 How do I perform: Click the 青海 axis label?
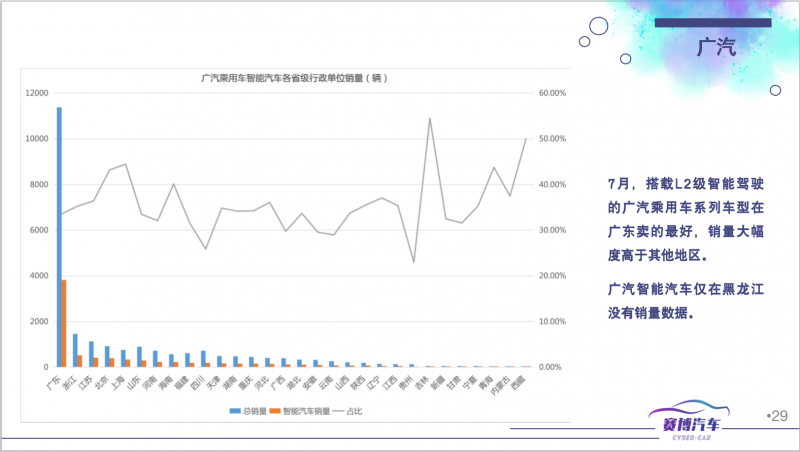click(486, 383)
